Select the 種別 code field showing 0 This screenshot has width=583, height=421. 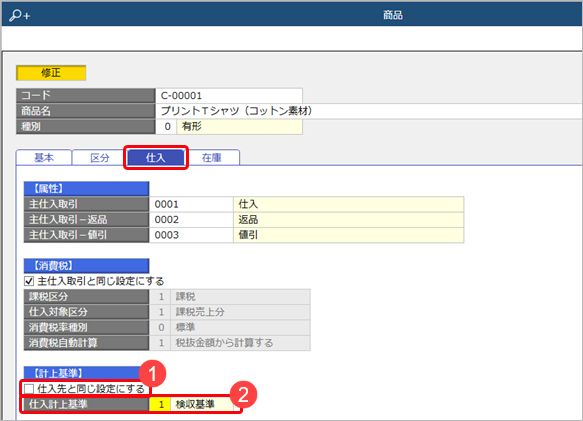pyautogui.click(x=166, y=126)
